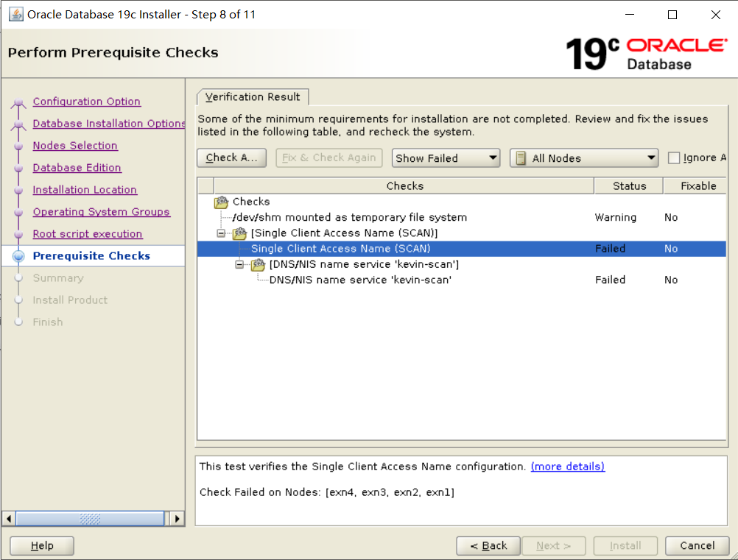This screenshot has height=560, width=738.
Task: Click the Fix & Check Again button
Action: [x=329, y=158]
